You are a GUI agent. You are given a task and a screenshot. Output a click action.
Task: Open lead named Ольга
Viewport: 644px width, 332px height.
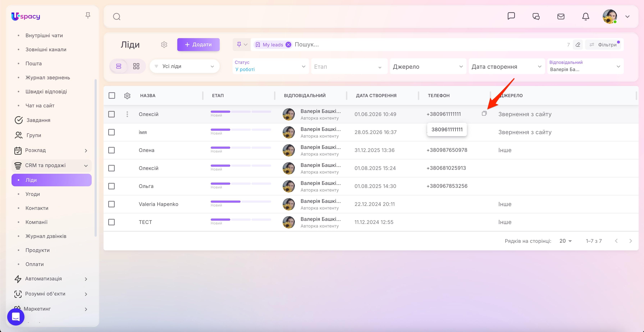[x=146, y=186]
